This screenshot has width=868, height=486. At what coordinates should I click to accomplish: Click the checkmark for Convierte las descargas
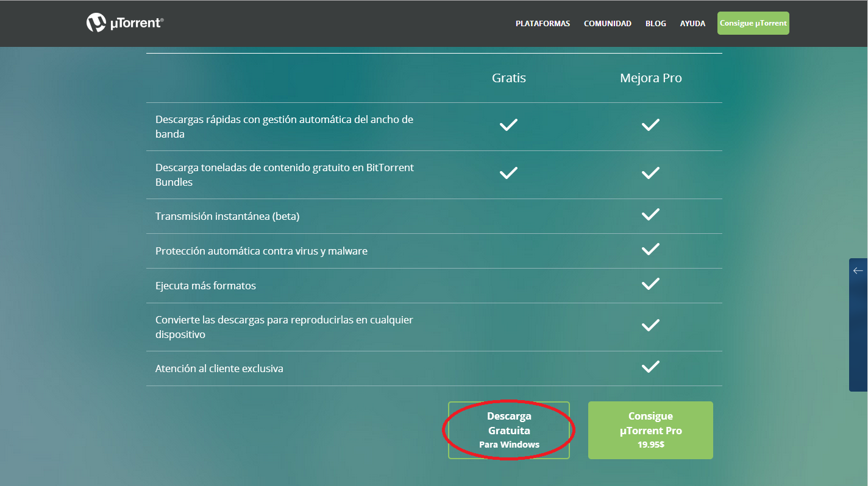(650, 325)
